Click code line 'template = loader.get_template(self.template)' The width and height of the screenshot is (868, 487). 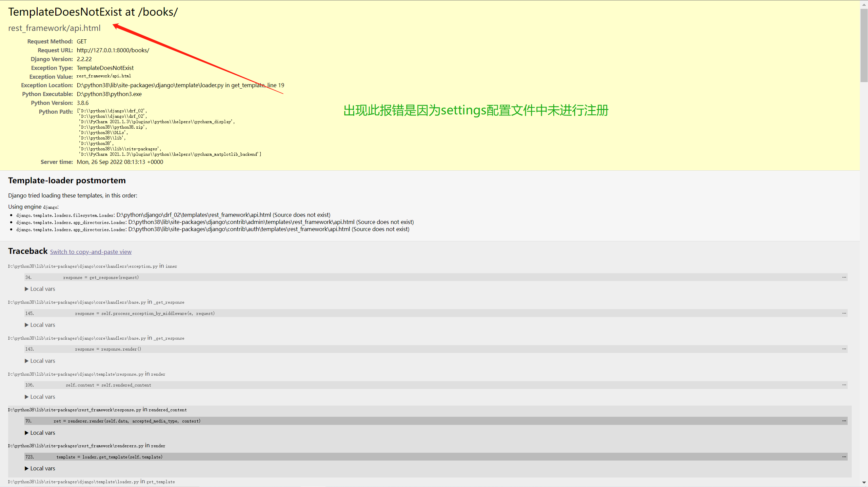click(109, 457)
